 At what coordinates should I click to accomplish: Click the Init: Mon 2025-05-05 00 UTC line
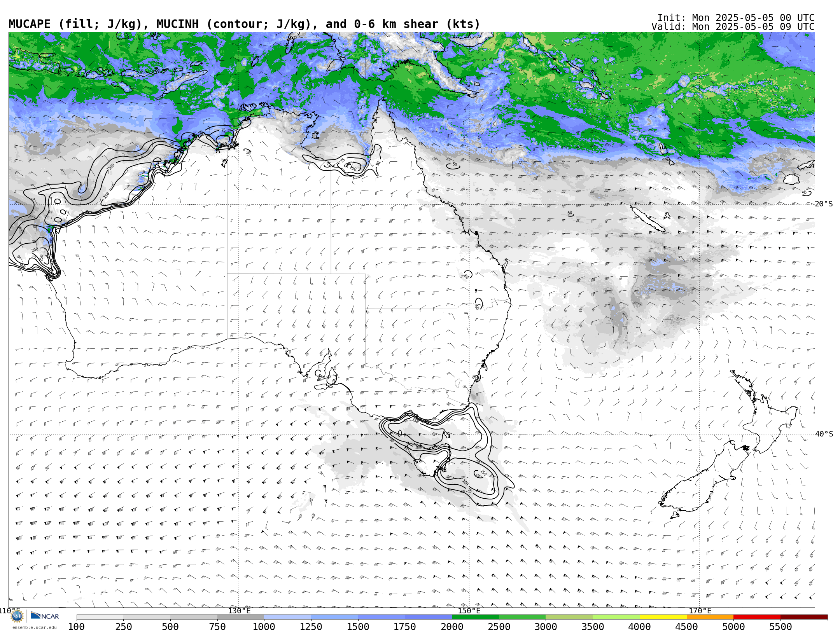click(735, 18)
